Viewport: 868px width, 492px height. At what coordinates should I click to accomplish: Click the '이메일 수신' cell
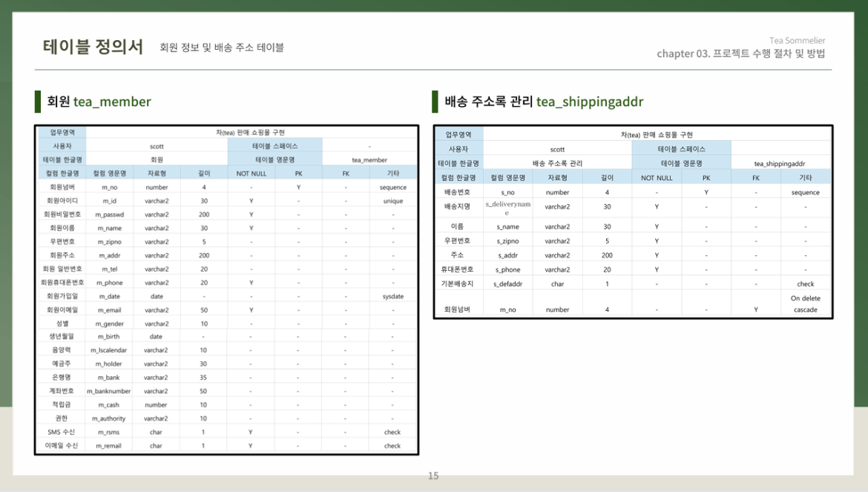[62, 445]
